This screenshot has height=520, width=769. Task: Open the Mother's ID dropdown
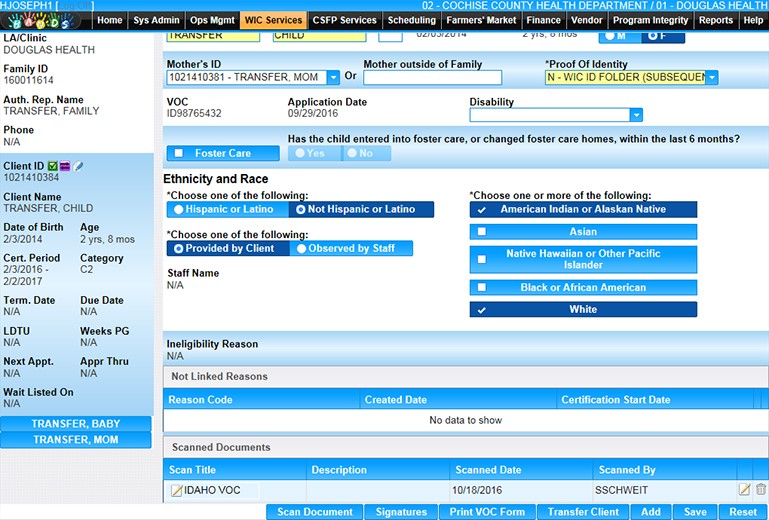pos(333,78)
